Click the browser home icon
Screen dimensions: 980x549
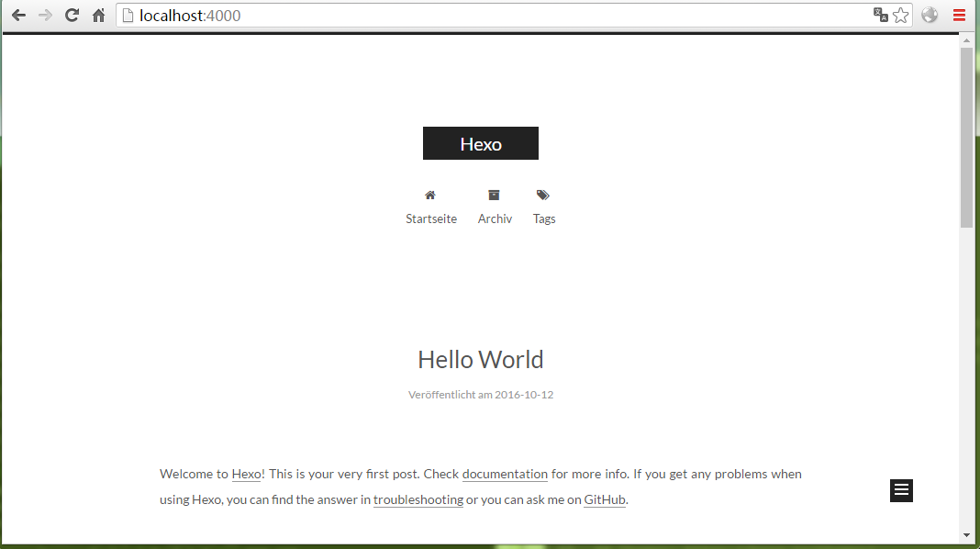pos(98,15)
